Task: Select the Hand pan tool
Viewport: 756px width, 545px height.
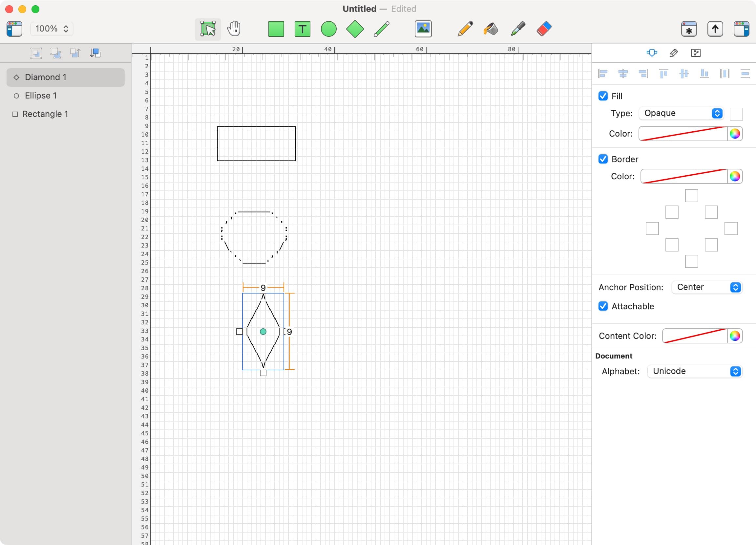Action: tap(234, 29)
